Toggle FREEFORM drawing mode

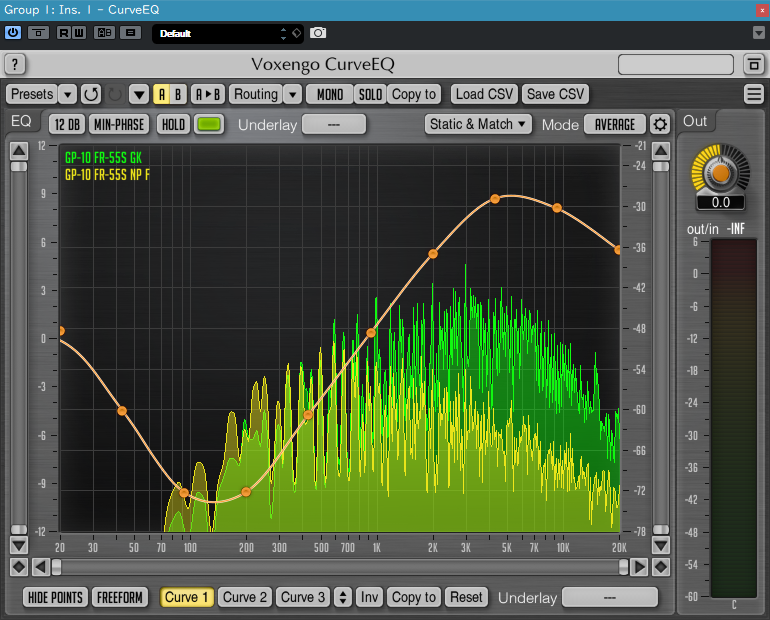point(120,597)
